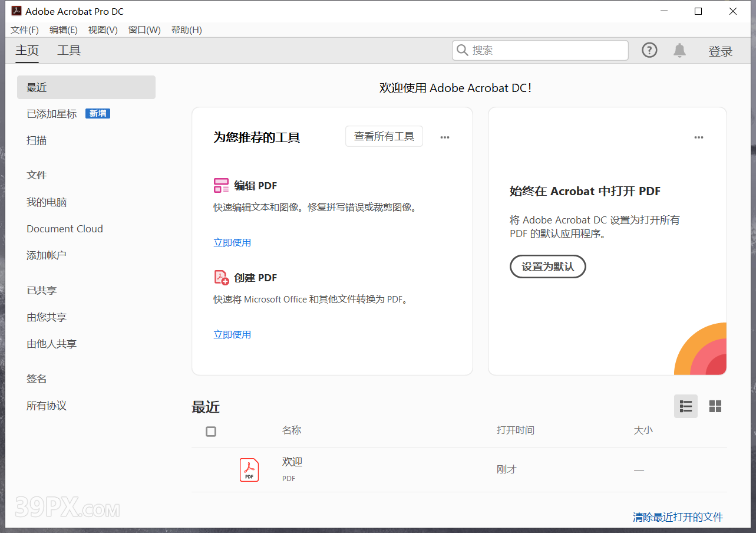
Task: Click the Create PDF tool icon
Action: pyautogui.click(x=221, y=278)
